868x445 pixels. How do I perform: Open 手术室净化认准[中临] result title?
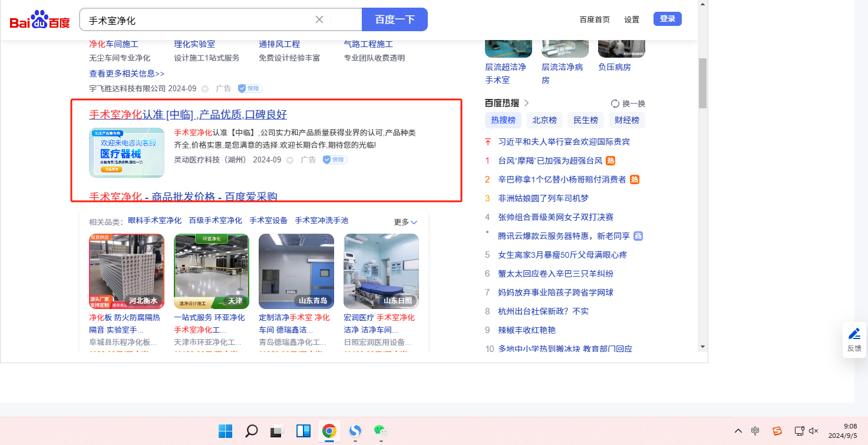(x=188, y=114)
